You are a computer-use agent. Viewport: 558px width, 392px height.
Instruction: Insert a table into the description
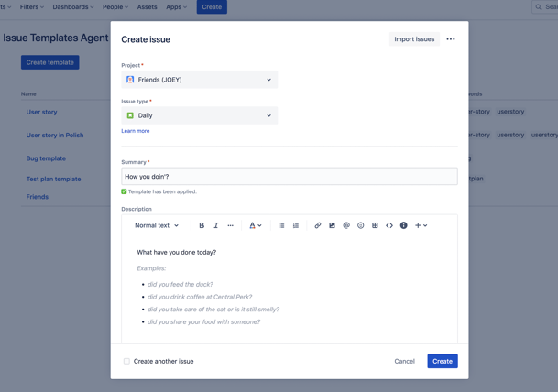tap(375, 225)
